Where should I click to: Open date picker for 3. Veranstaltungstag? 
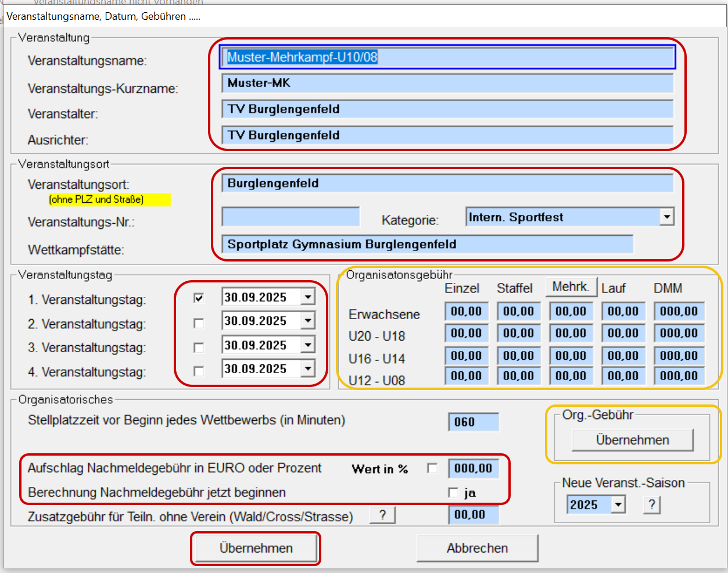[x=307, y=345]
